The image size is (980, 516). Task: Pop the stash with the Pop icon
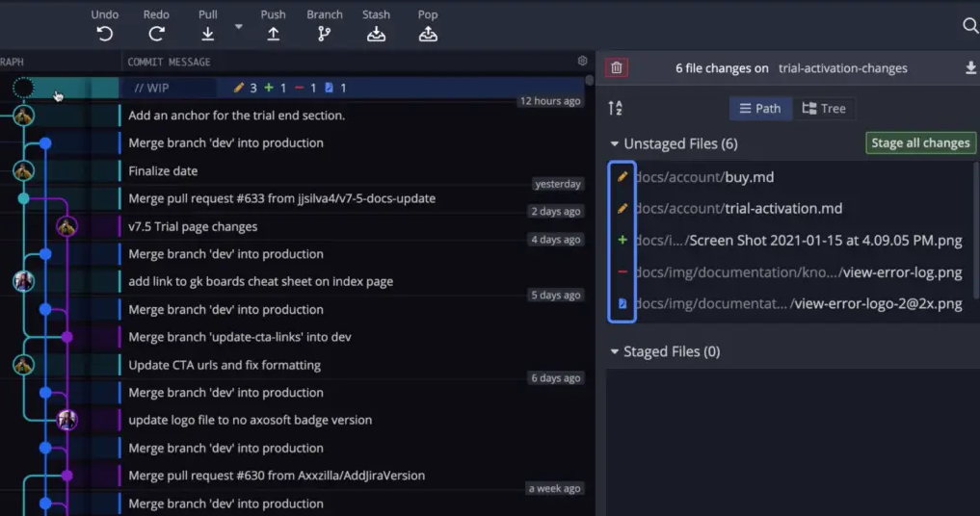pyautogui.click(x=428, y=34)
